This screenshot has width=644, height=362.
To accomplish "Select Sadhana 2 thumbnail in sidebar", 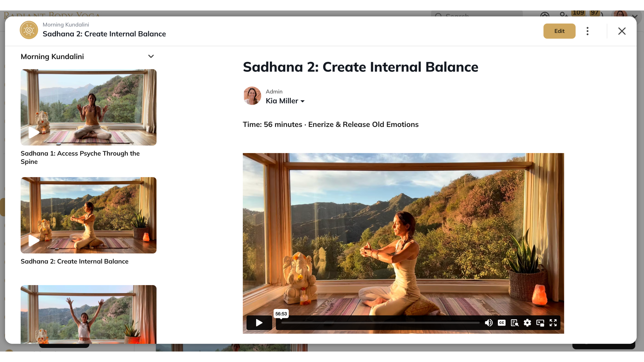I will (88, 215).
